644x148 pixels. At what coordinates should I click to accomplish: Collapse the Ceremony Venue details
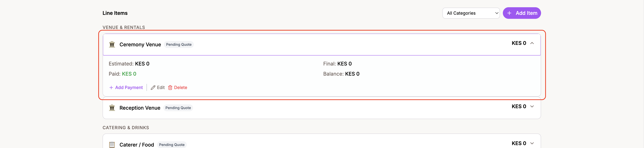pos(532,43)
